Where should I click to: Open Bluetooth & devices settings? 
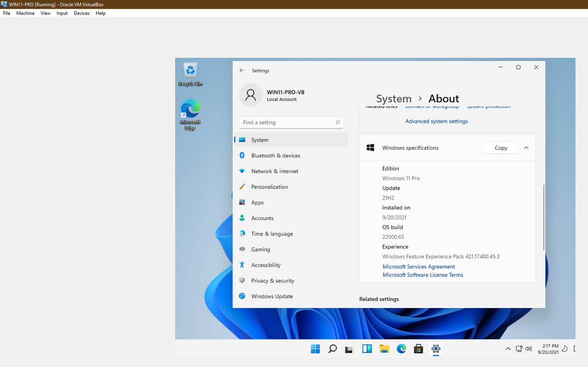click(291, 155)
